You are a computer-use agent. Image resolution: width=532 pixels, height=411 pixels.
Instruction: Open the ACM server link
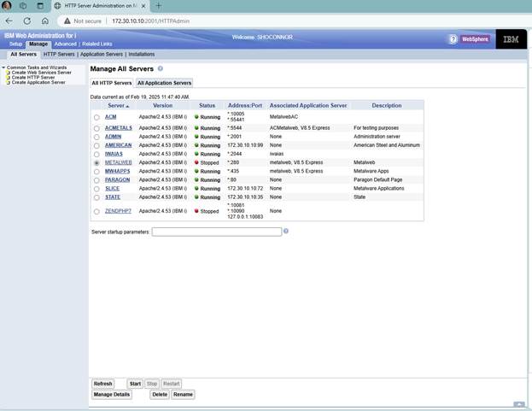(x=111, y=117)
